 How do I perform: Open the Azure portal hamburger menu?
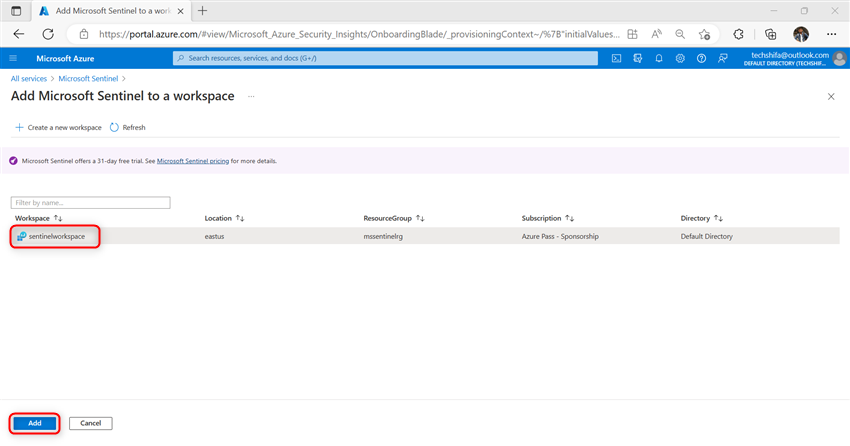point(14,58)
